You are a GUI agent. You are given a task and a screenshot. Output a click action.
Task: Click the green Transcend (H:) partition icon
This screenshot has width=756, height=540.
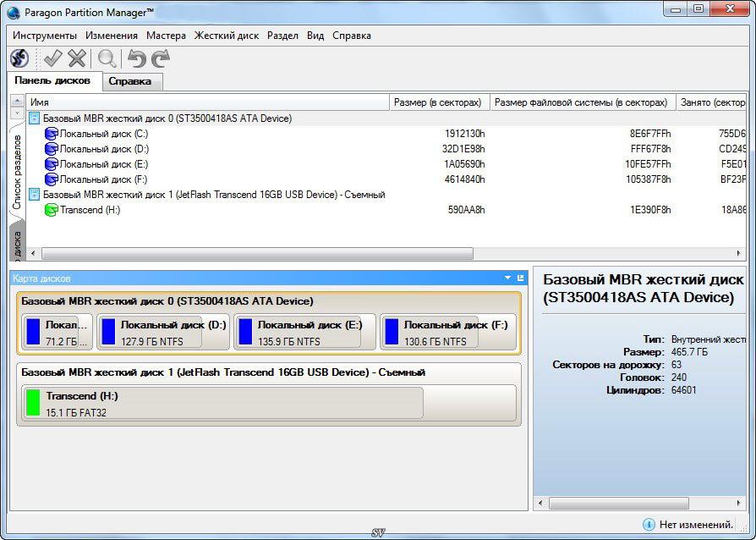pos(51,210)
